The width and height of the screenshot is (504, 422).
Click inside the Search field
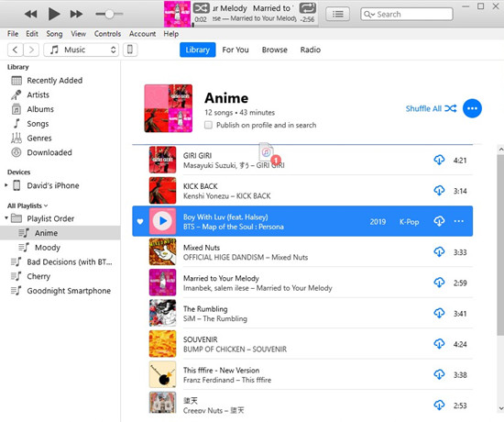tap(407, 14)
